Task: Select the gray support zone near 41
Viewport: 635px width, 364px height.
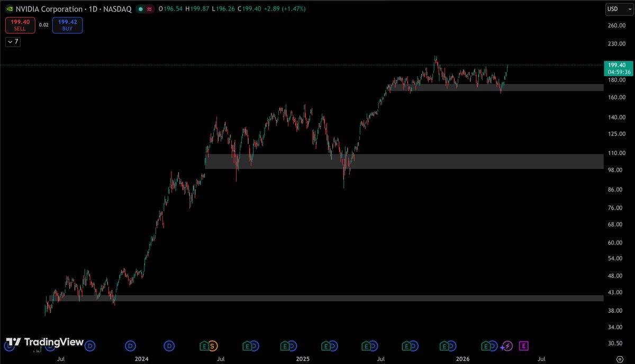Action: coord(326,298)
